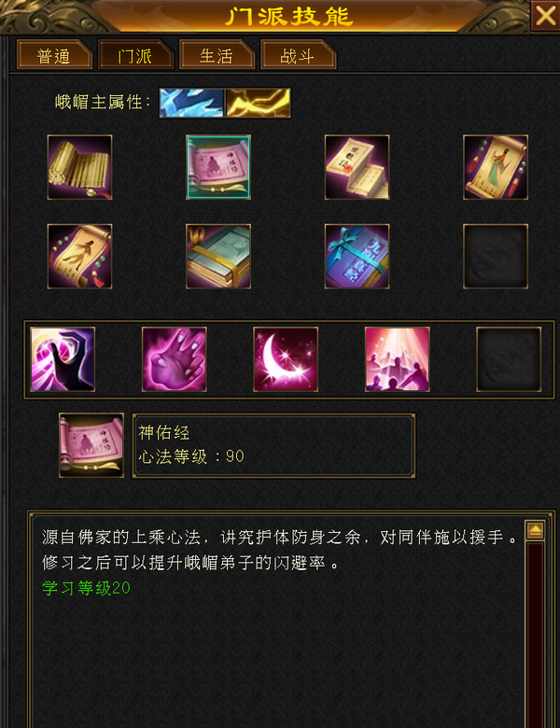Click the large 神佑经 preview thumbnail
The width and height of the screenshot is (560, 728).
(x=91, y=445)
